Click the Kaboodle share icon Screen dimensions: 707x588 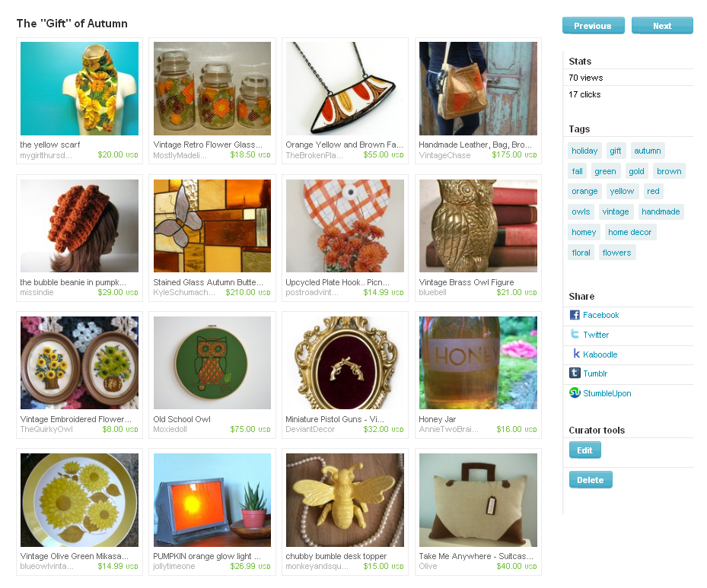[576, 354]
